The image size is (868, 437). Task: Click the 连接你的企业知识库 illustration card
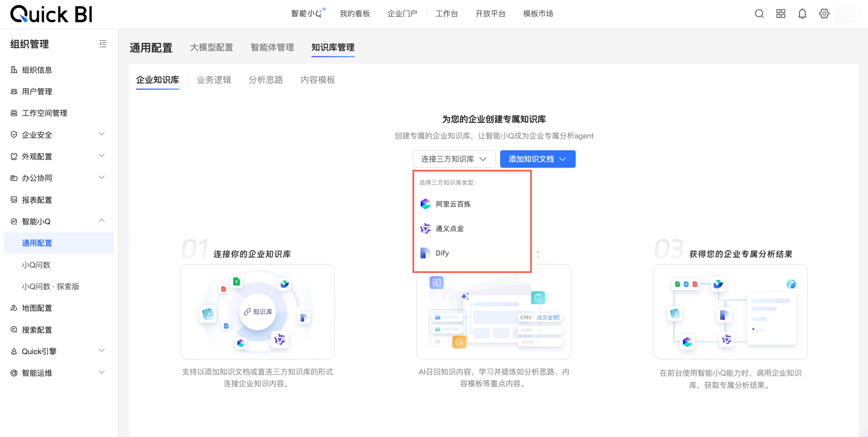click(x=257, y=312)
